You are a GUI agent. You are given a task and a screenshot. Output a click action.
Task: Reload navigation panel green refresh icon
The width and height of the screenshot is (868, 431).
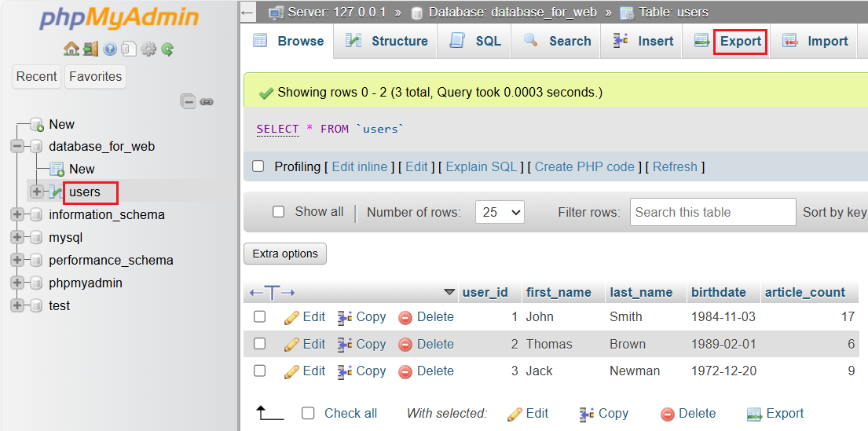click(x=168, y=49)
